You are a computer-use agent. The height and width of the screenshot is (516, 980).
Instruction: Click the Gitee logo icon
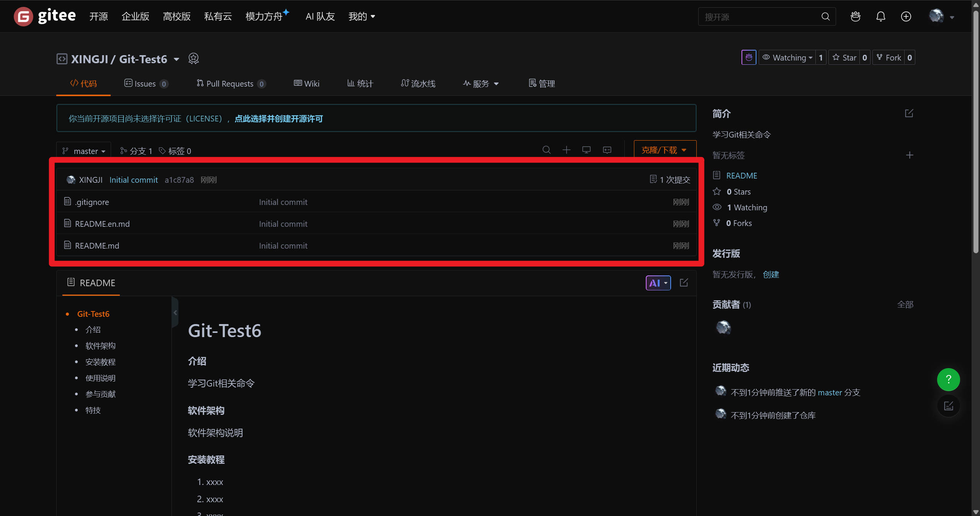(x=23, y=16)
